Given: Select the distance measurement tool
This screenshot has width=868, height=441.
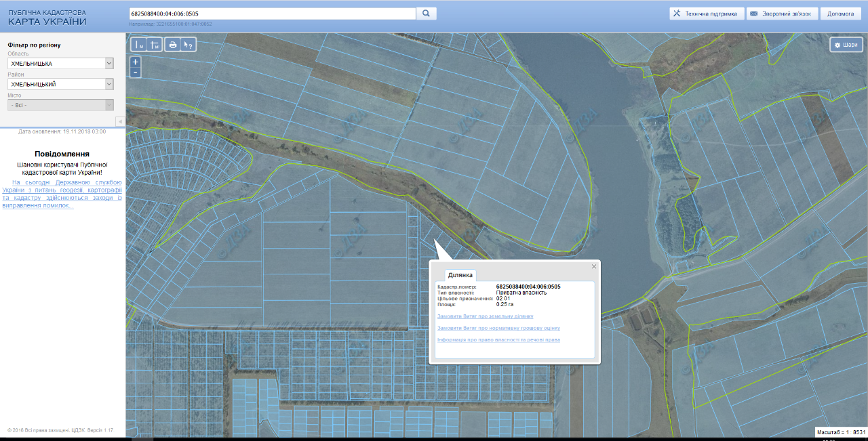Looking at the screenshot, I should tap(138, 45).
